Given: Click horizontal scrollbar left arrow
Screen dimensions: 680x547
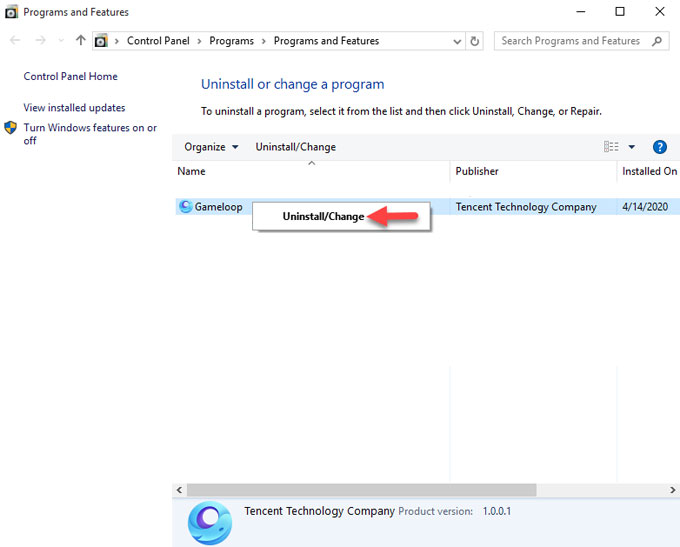Looking at the screenshot, I should click(179, 490).
